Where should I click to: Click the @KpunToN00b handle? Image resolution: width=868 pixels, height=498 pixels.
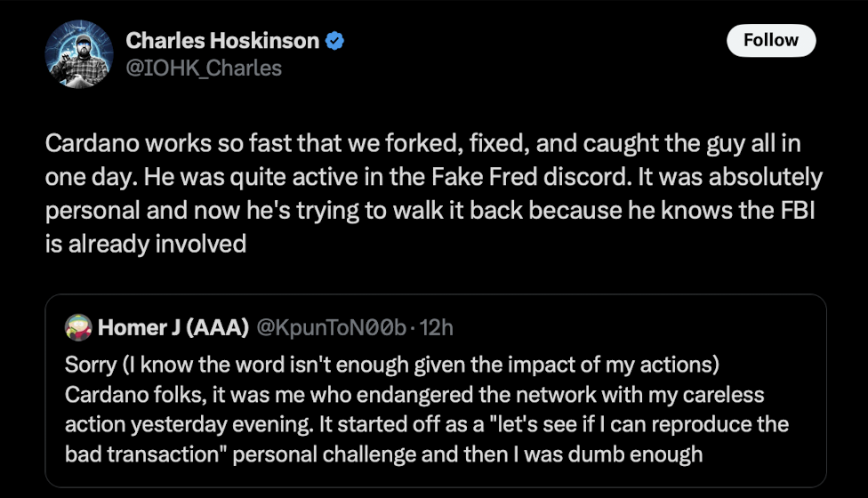coord(333,327)
